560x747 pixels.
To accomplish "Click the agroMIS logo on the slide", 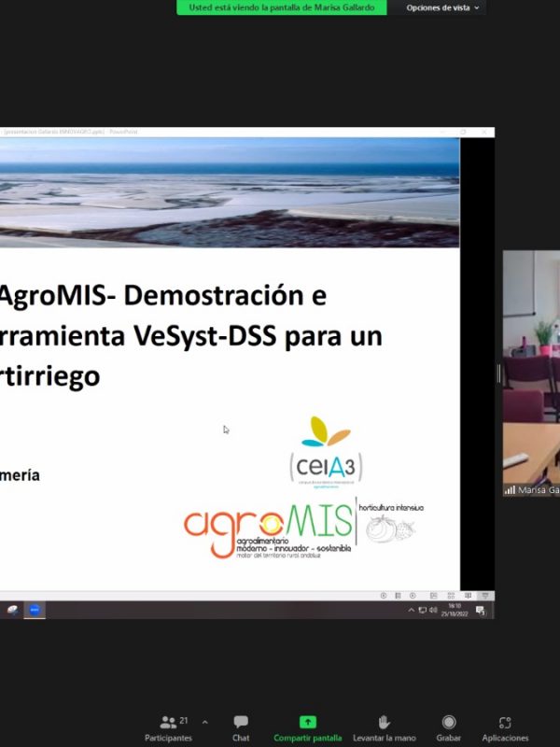I will (268, 529).
